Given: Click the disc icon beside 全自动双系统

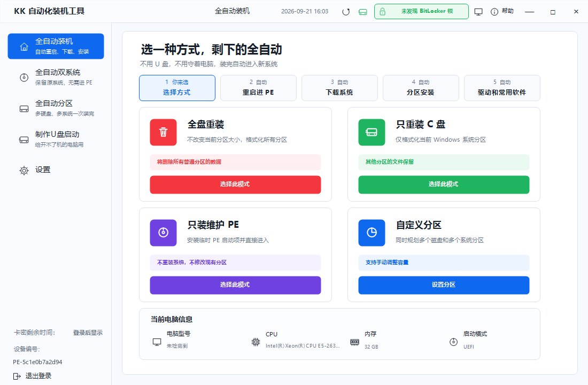Looking at the screenshot, I should pos(24,78).
